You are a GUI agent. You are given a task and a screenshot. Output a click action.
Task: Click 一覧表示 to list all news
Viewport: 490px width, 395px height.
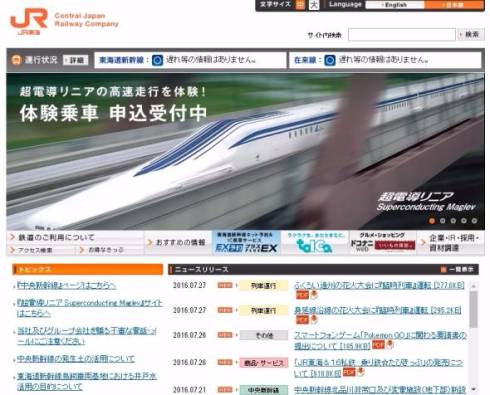461,269
